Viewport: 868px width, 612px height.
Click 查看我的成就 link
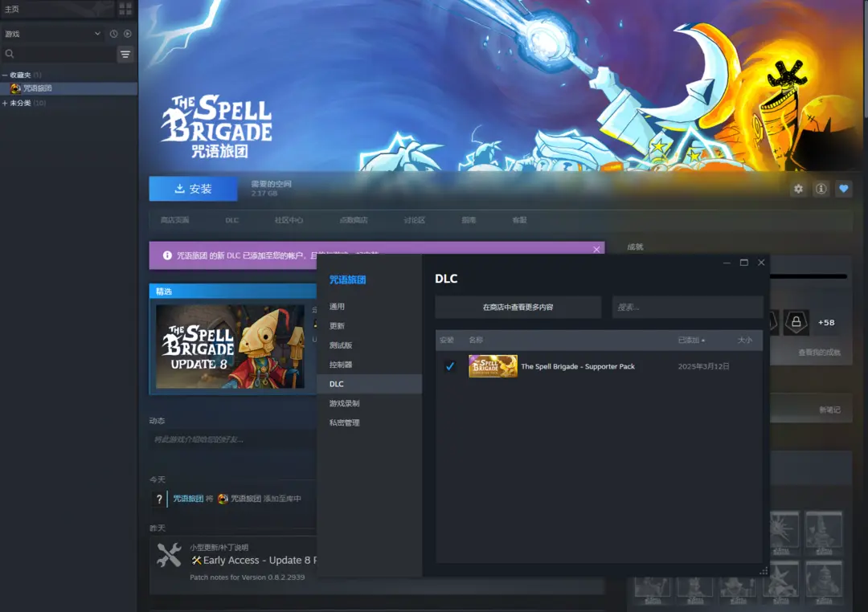coord(819,353)
